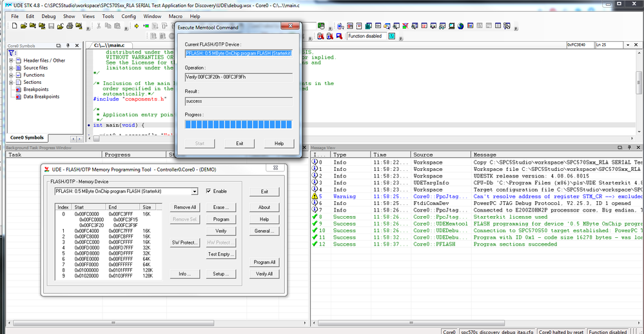
Task: Open the file toolbar overflow dropdown arrow
Action: tap(88, 29)
